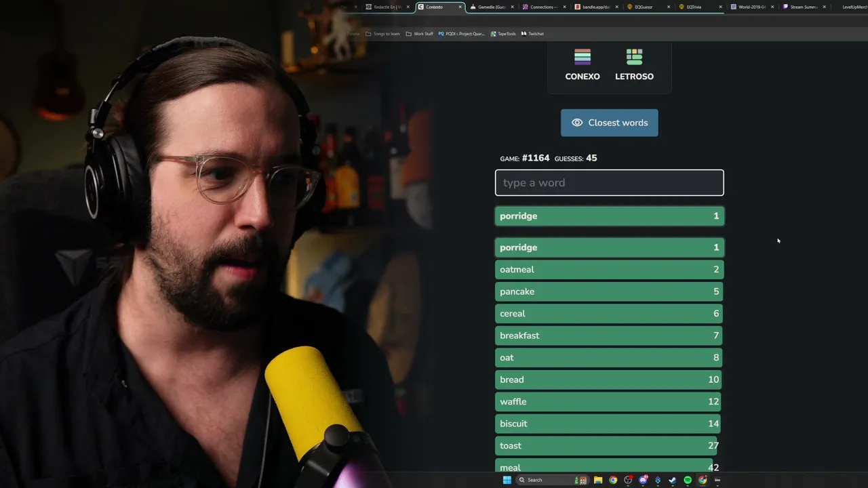Screen dimensions: 868x488
Task: Click the cereal guess row
Action: (x=609, y=314)
